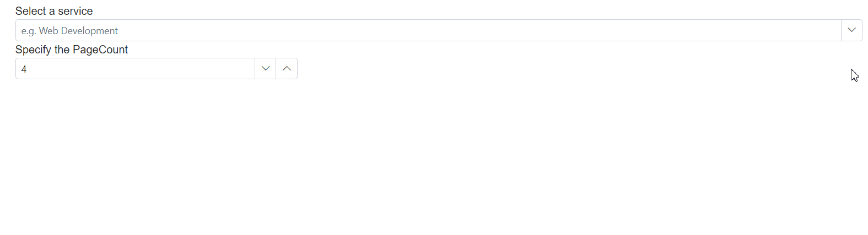Click the "Specify the PageCount" label

[x=72, y=50]
